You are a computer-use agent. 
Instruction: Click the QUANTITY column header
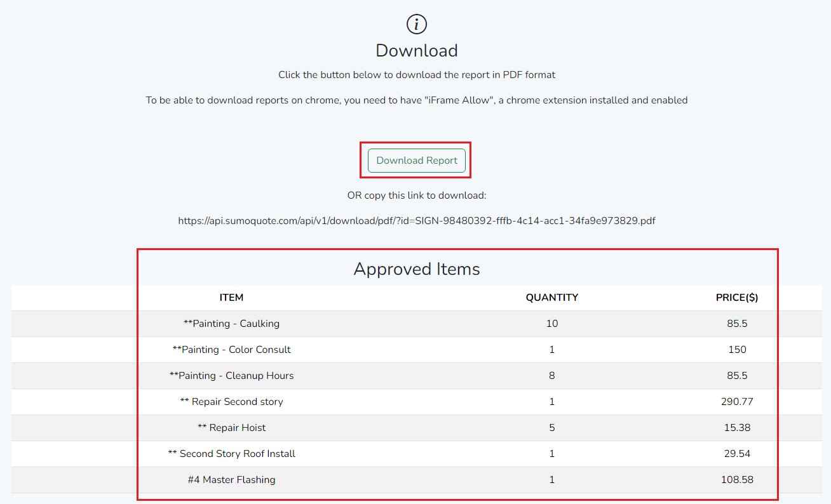[x=552, y=297]
